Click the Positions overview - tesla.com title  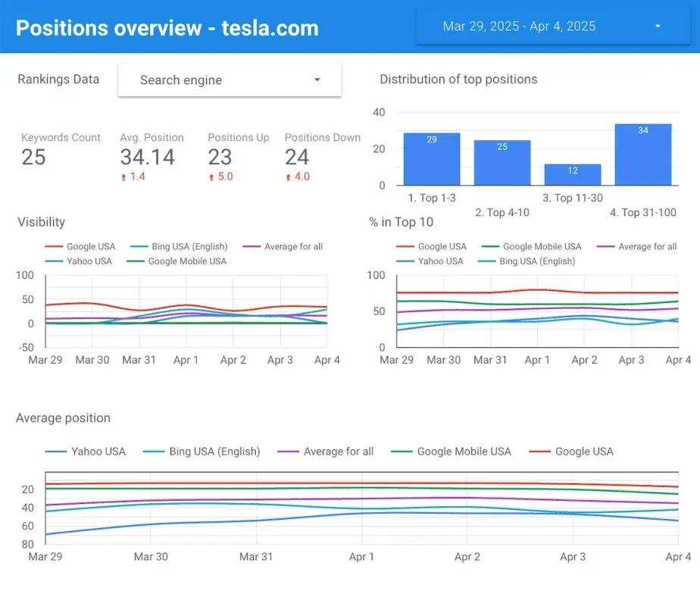point(167,28)
